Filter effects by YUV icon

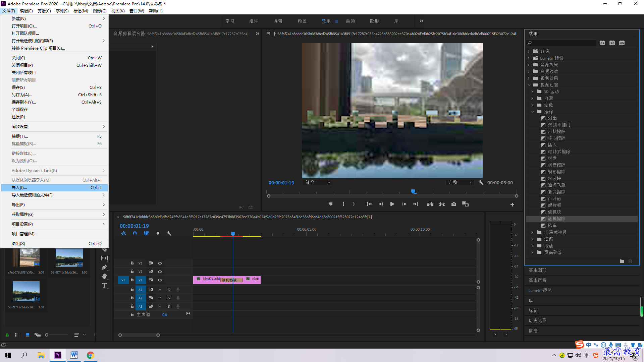pyautogui.click(x=622, y=43)
